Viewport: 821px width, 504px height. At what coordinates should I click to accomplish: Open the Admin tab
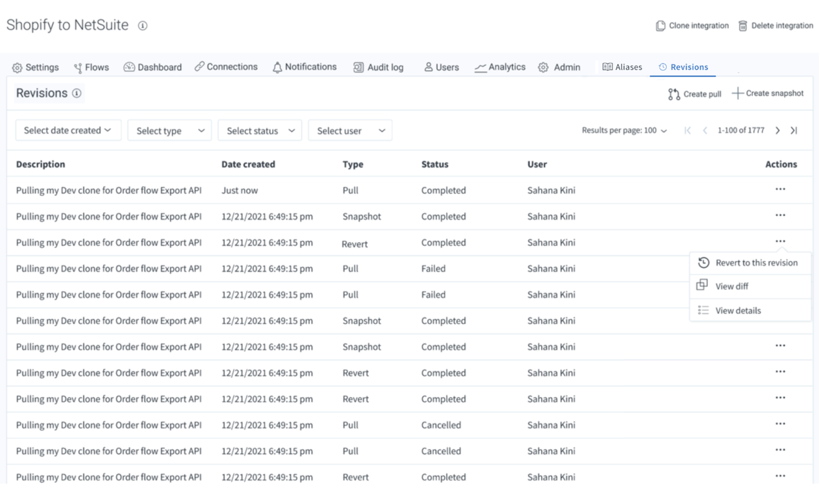[559, 67]
